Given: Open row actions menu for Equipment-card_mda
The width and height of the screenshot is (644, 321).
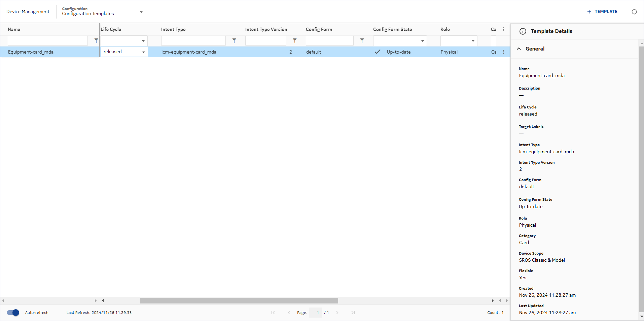Looking at the screenshot, I should [x=503, y=52].
